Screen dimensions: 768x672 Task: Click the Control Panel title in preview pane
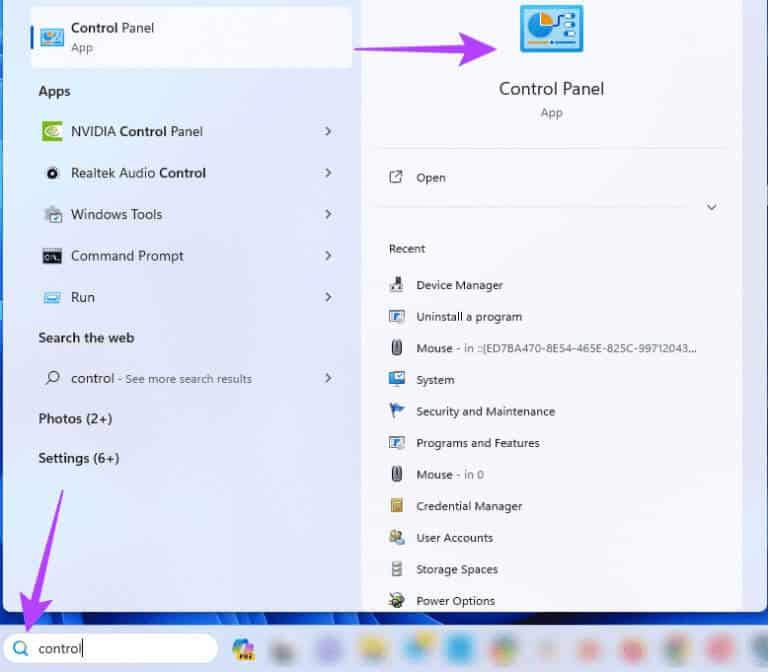pyautogui.click(x=551, y=89)
